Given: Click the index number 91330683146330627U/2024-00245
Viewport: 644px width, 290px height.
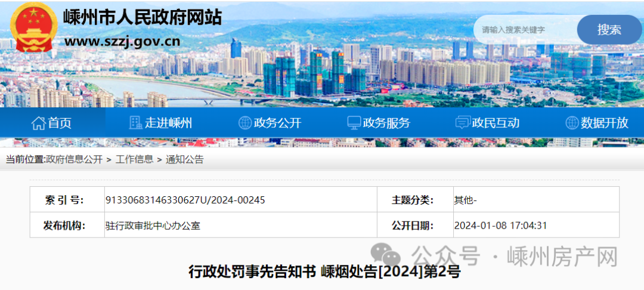Looking at the screenshot, I should 185,200.
